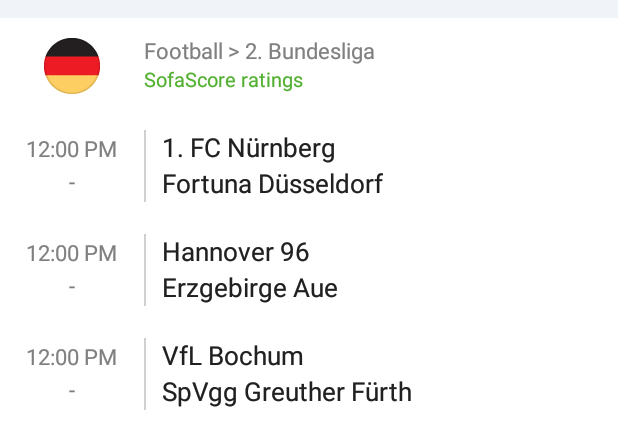Click the German flag league icon
Screen dimensions: 618x441
72,66
